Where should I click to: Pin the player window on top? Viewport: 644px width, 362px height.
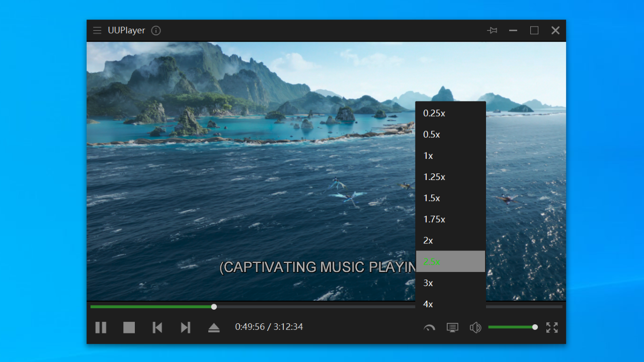pos(492,31)
